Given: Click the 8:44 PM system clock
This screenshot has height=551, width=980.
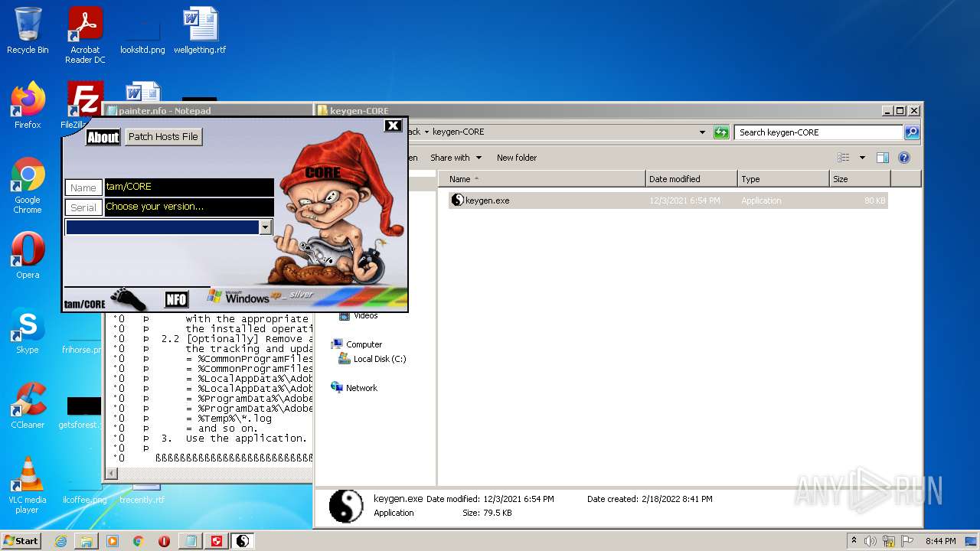Looking at the screenshot, I should [x=940, y=541].
